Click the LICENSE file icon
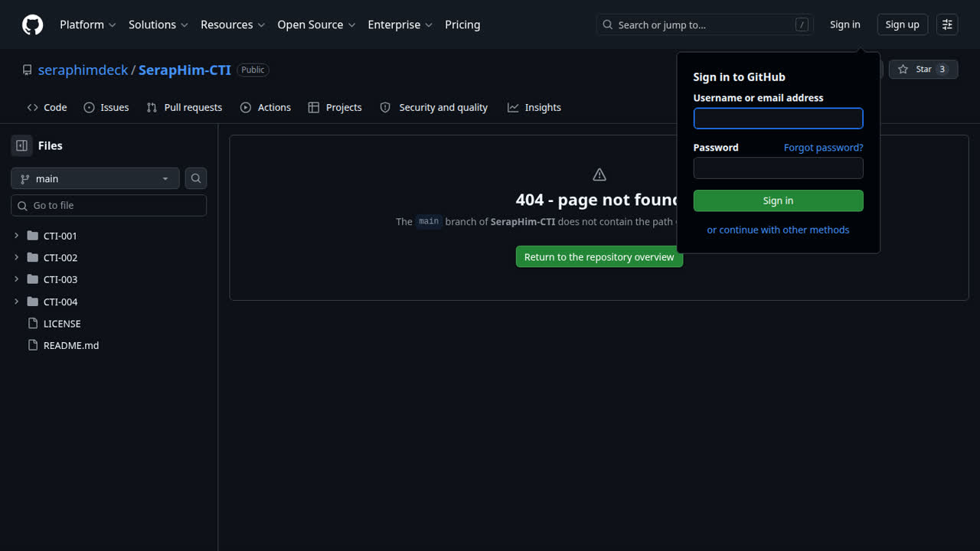This screenshot has height=551, width=980. click(x=32, y=323)
